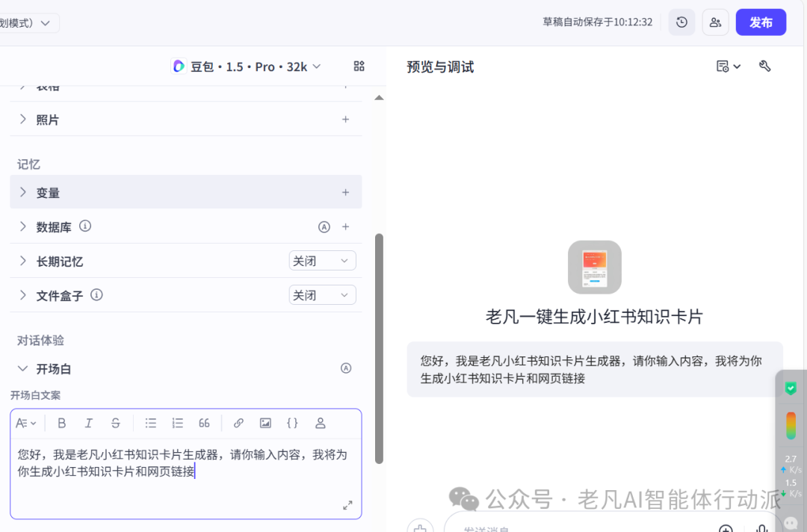Click the 发布 publish button
This screenshot has height=532, width=807.
click(761, 22)
